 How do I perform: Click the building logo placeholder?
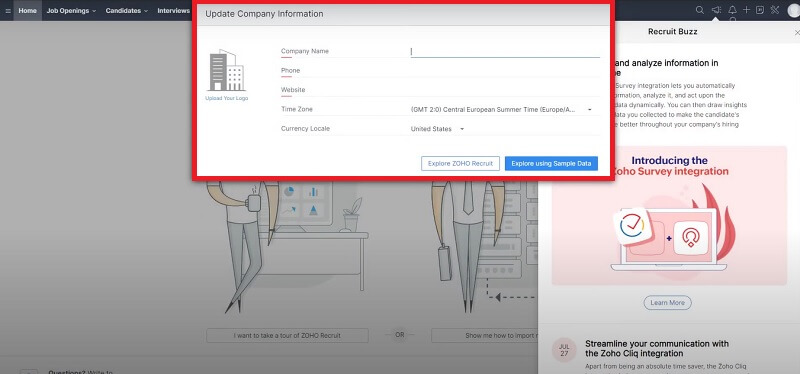(x=227, y=70)
